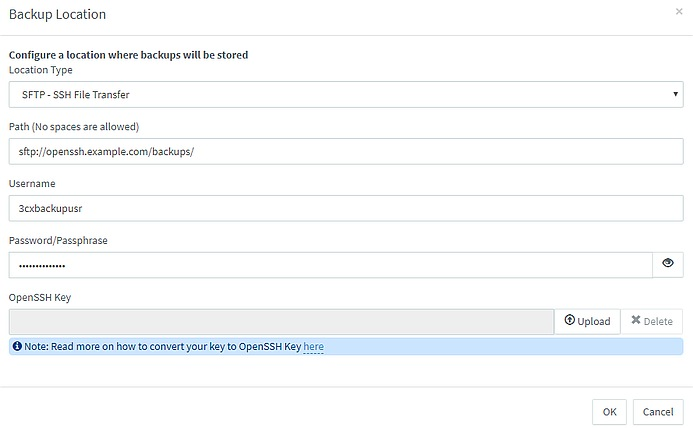Focus the Path input field
This screenshot has width=693, height=428.
346,151
